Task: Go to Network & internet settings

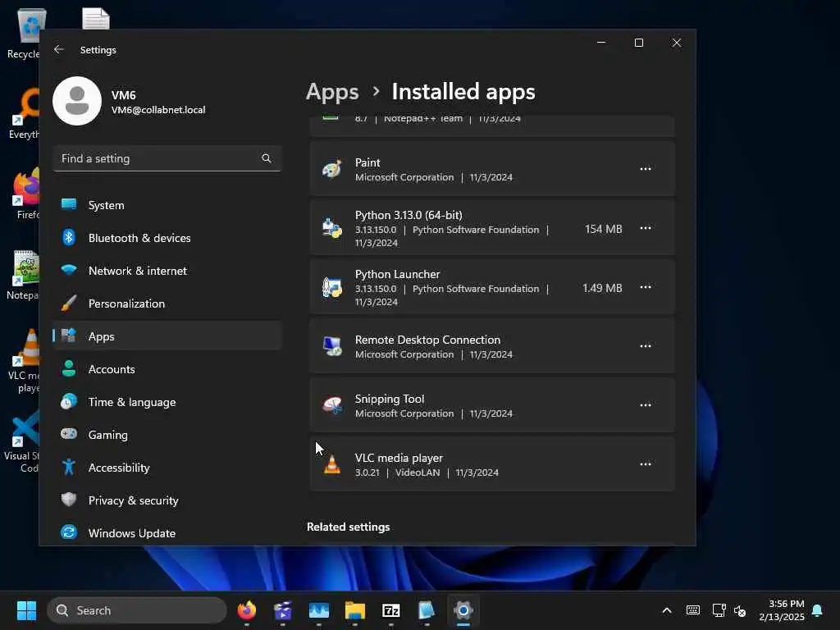Action: click(167, 271)
